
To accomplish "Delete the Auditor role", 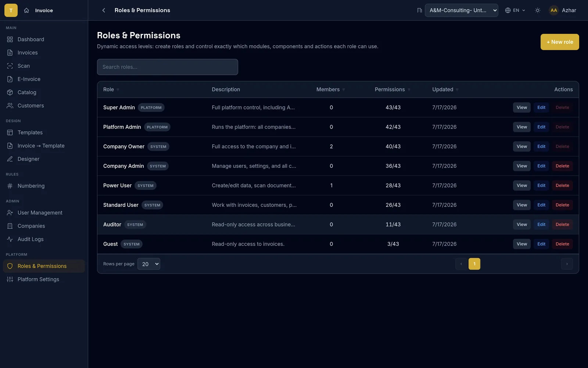I will pos(562,224).
